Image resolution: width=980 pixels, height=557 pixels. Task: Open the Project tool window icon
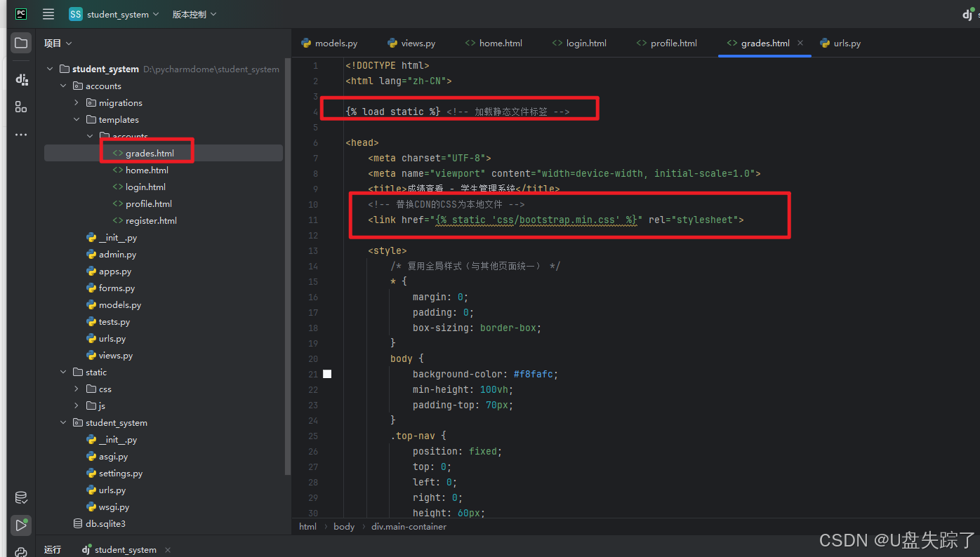(21, 43)
